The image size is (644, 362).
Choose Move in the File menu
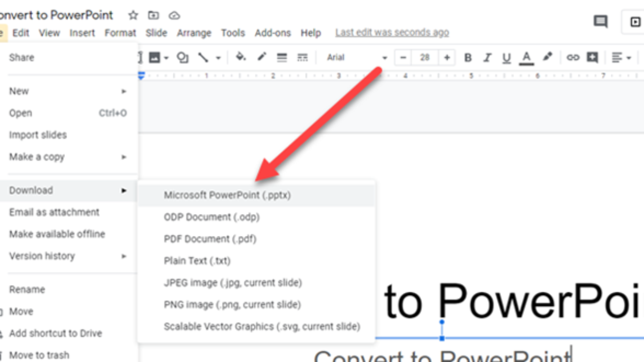[69, 312]
